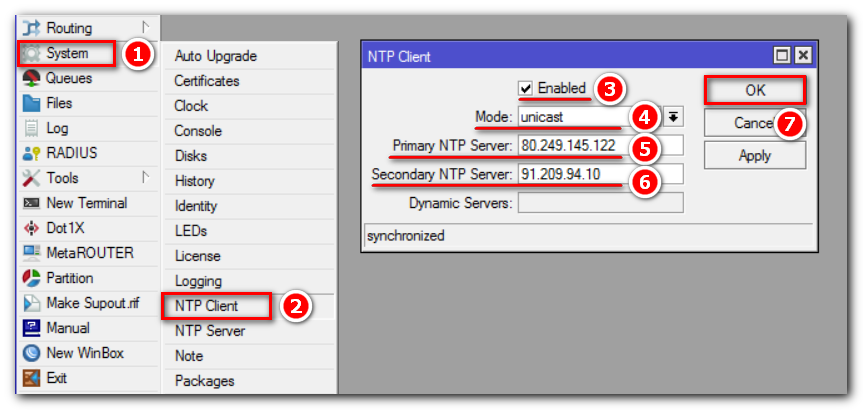Click the Exit icon in sidebar

click(x=31, y=378)
